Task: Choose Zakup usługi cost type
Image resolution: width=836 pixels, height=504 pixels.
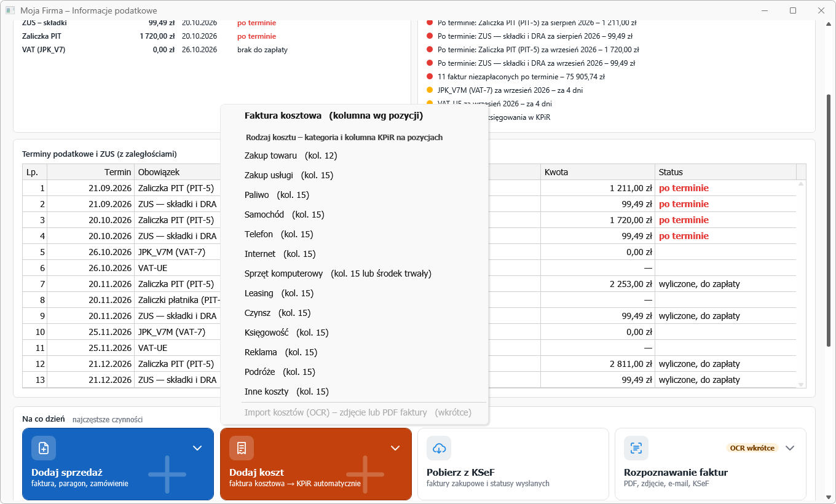Action: [x=354, y=175]
